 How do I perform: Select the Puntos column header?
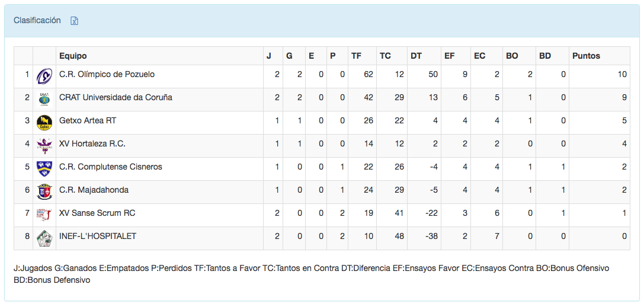[586, 56]
